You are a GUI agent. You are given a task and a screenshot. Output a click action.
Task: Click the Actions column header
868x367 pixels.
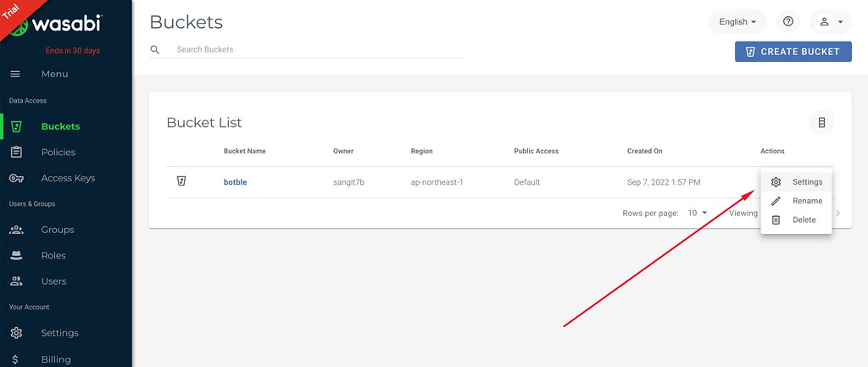pyautogui.click(x=772, y=151)
